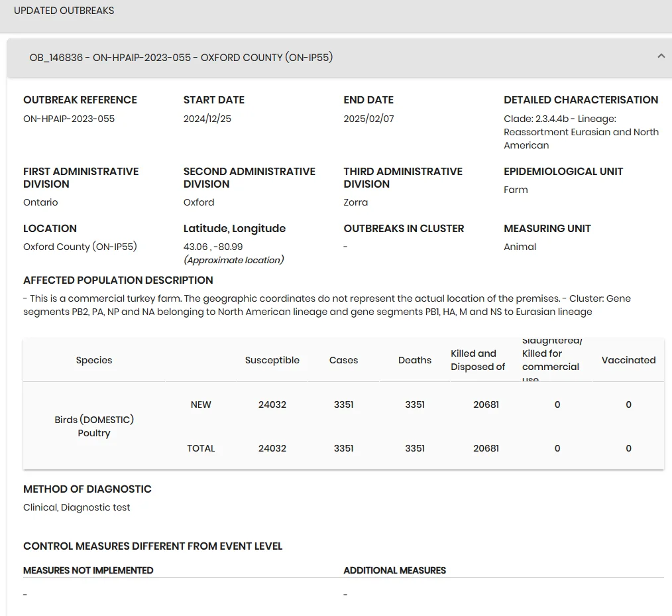Image resolution: width=672 pixels, height=616 pixels.
Task: Click the start date 2024/12/25
Action: 207,119
